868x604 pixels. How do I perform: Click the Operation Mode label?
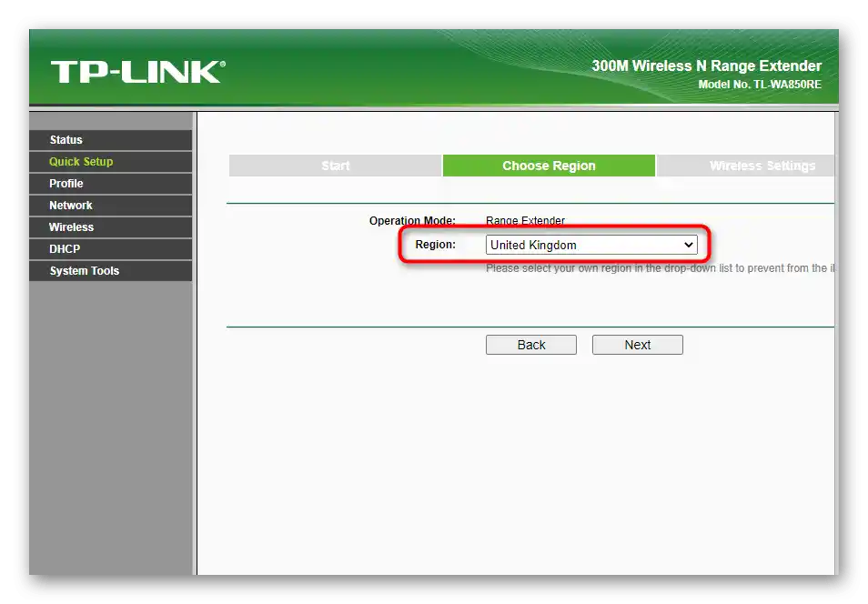pos(412,220)
